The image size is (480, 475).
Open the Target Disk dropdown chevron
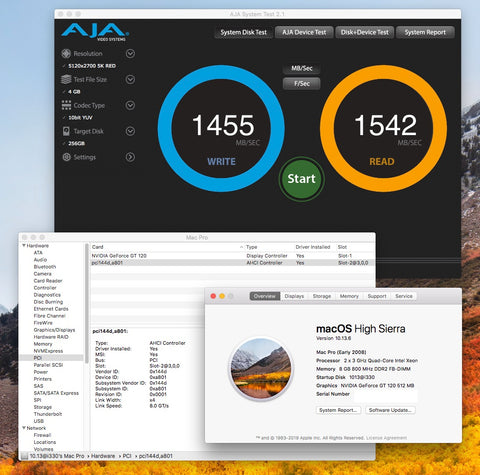click(130, 131)
